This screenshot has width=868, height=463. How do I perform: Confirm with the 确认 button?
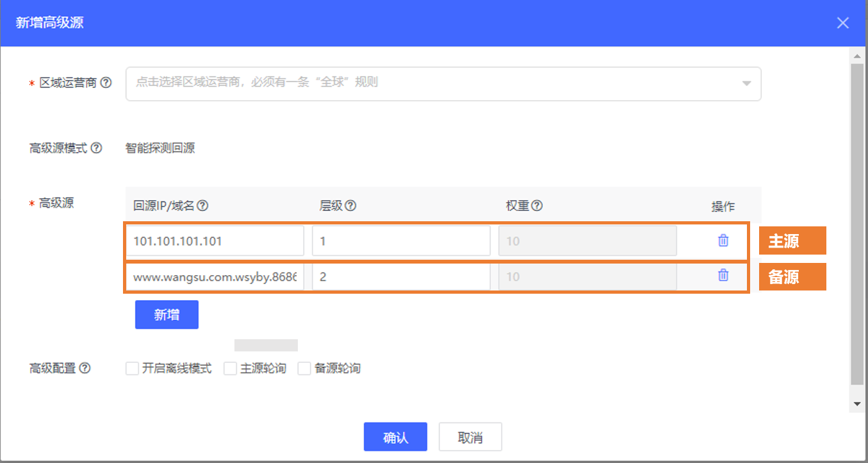click(x=395, y=438)
